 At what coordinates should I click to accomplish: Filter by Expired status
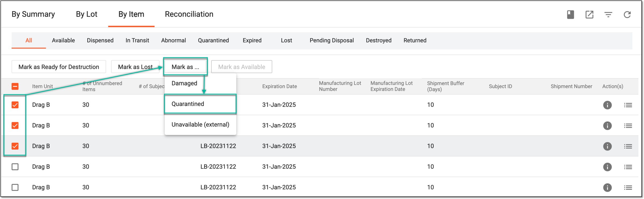[252, 40]
